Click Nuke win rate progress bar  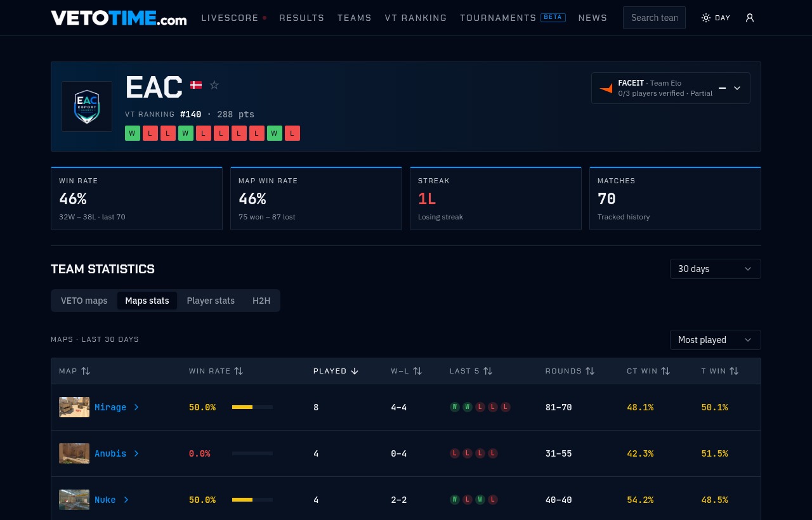click(x=252, y=500)
